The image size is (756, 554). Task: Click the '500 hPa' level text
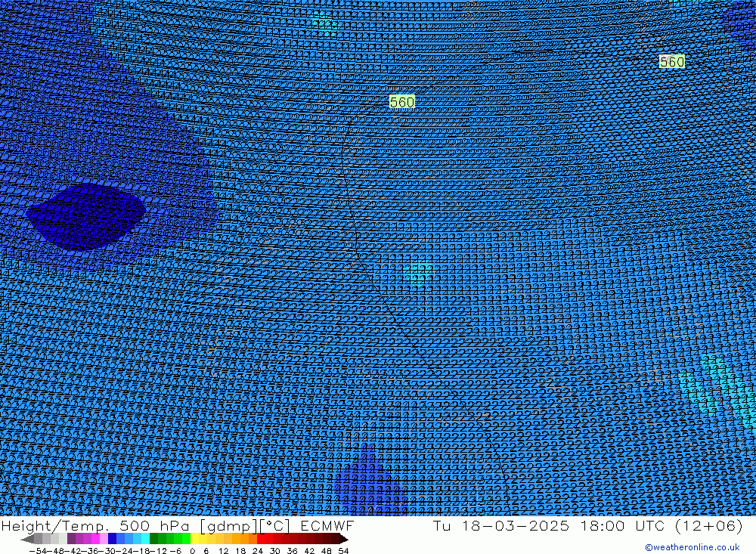(x=154, y=525)
